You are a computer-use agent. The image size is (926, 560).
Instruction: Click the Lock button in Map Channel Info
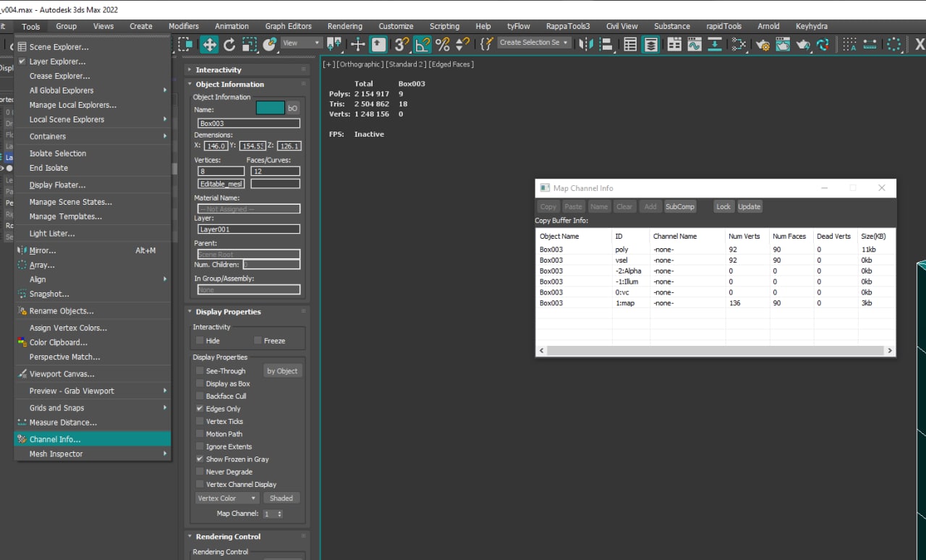click(x=723, y=207)
